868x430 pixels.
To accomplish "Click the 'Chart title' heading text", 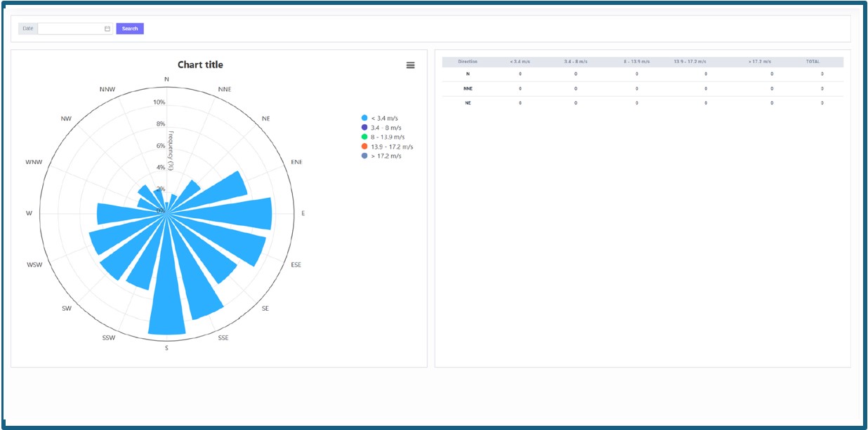I will [200, 65].
